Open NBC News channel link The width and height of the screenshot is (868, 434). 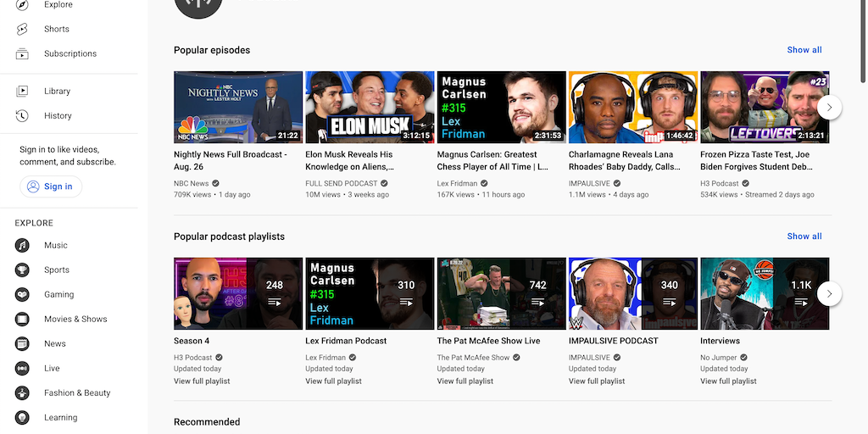[191, 183]
